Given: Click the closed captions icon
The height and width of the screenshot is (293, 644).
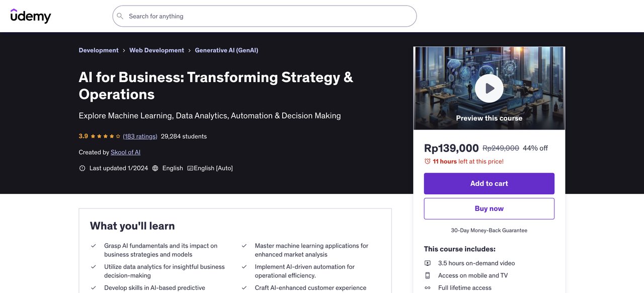Looking at the screenshot, I should point(190,168).
